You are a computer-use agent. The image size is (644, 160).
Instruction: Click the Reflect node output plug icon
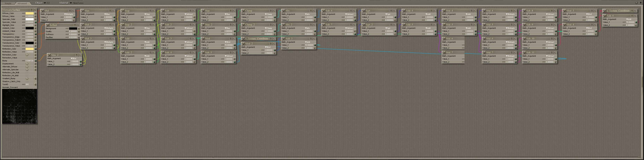click(47, 25)
